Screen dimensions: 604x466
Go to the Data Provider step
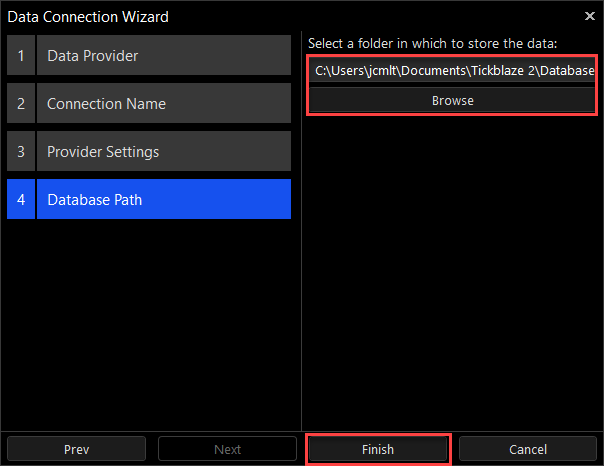(163, 56)
